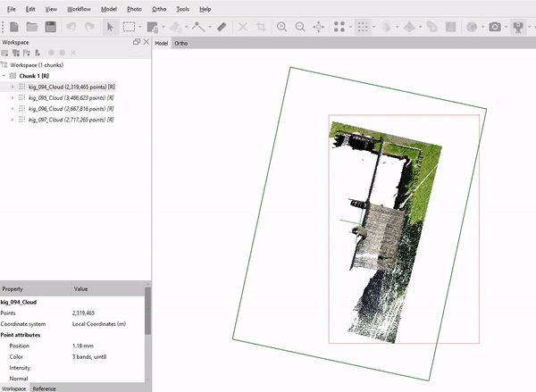
Task: Open the Rectangle Selection tool dropdown arrow
Action: [x=140, y=27]
